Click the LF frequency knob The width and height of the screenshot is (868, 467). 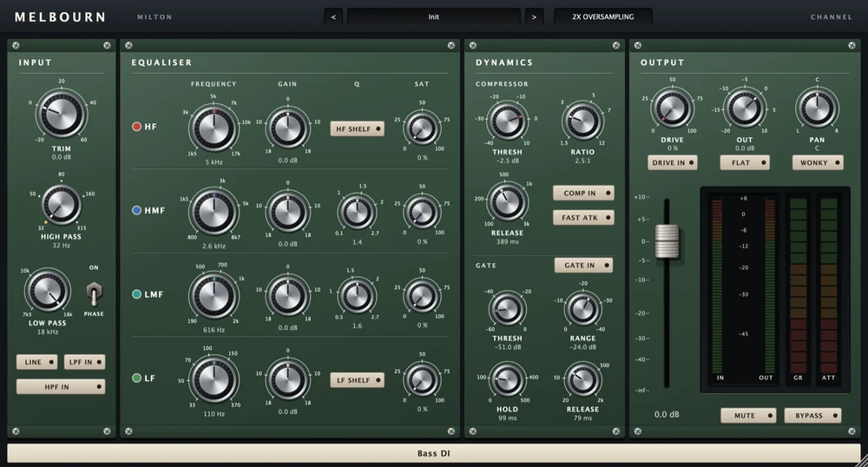tap(214, 379)
